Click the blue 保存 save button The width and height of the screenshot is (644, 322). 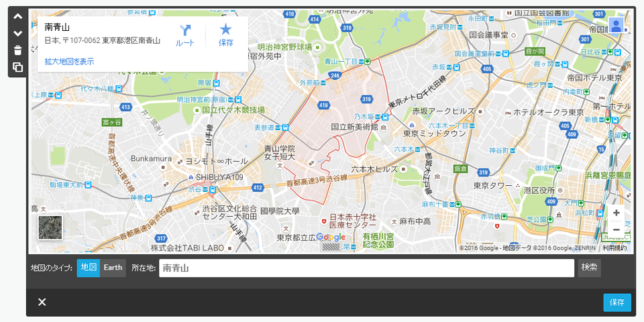click(617, 303)
